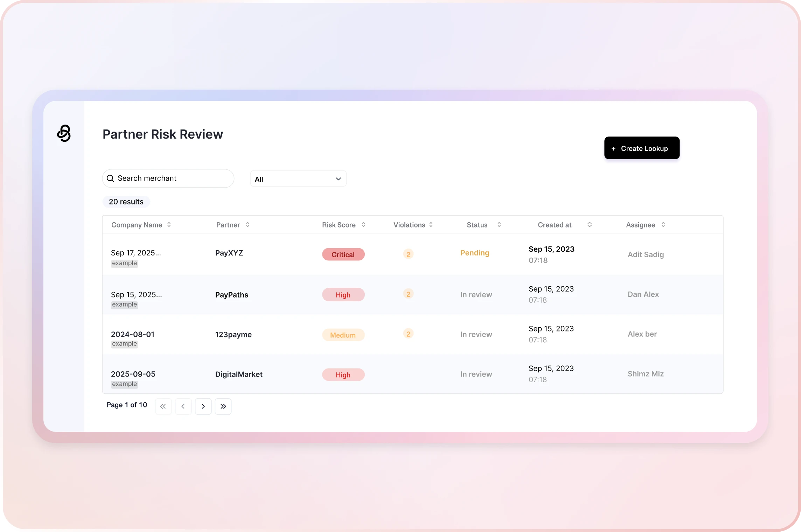Sort by Violations column arrows
This screenshot has height=532, width=801.
point(431,225)
